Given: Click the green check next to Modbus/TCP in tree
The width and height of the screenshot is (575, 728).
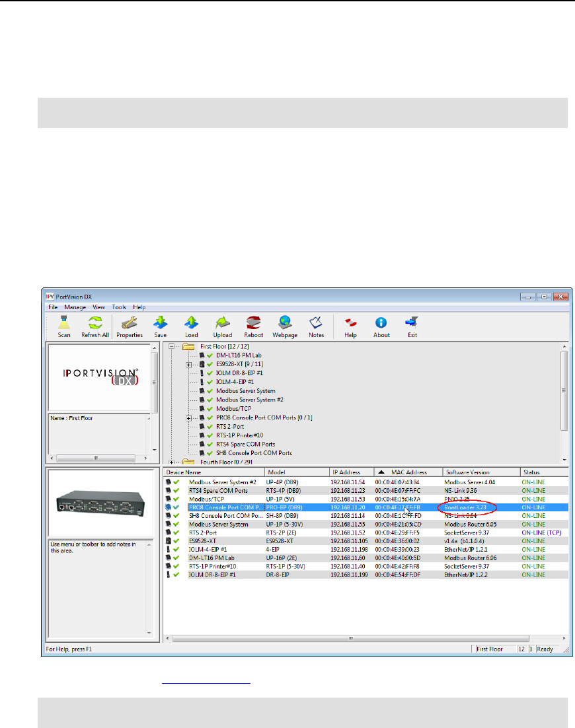Looking at the screenshot, I should pos(210,408).
